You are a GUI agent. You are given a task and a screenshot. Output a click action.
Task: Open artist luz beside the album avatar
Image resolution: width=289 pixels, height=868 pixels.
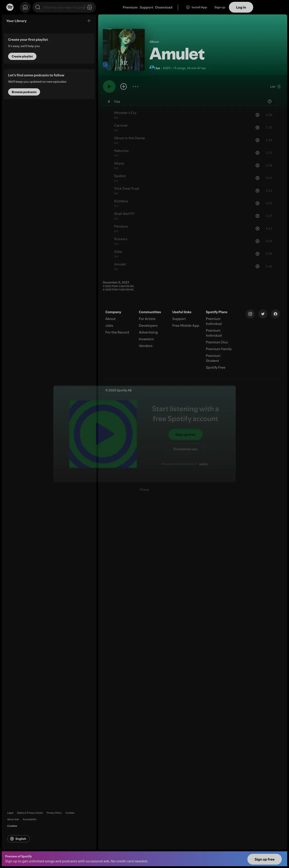158,68
